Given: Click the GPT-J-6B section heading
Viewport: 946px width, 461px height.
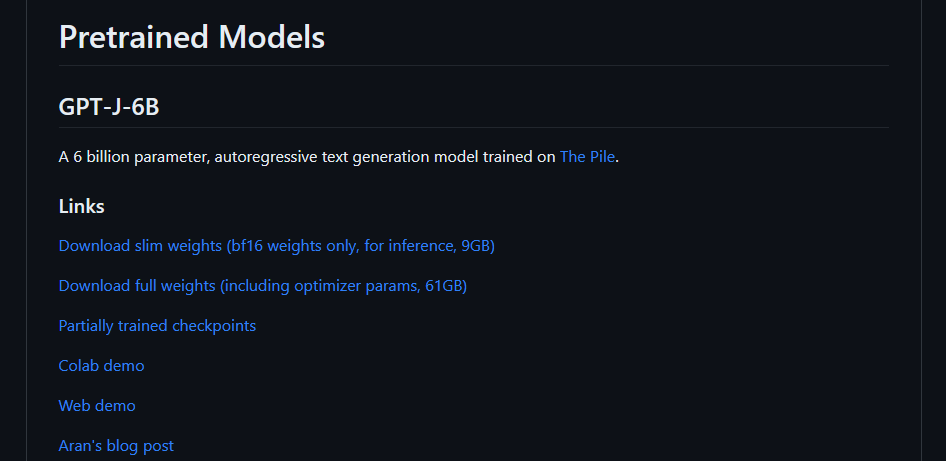Looking at the screenshot, I should pos(109,107).
